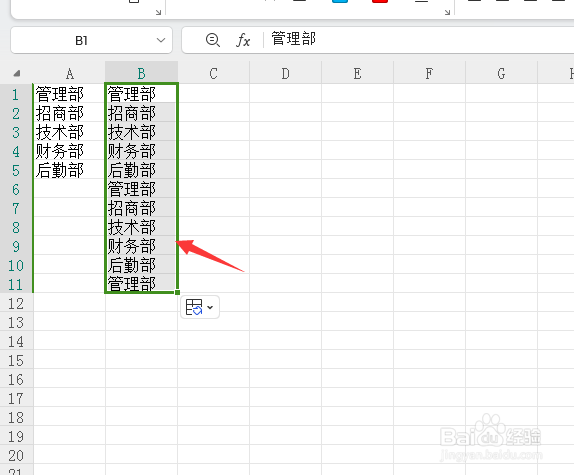This screenshot has width=574, height=475.
Task: Click empty cell B12
Action: point(142,304)
